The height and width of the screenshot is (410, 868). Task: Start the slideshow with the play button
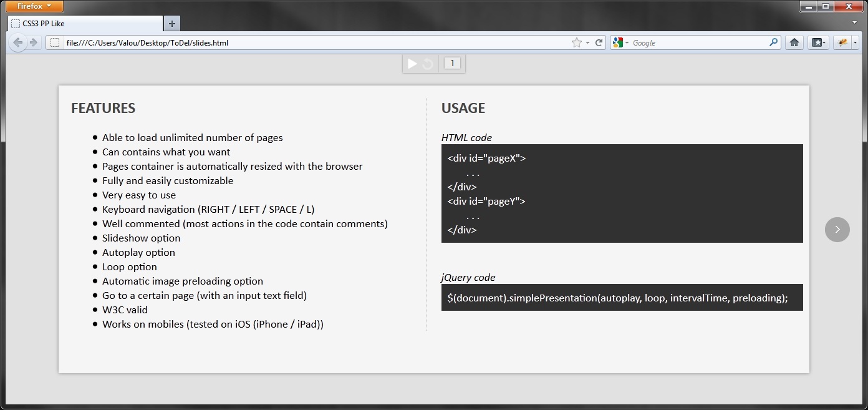(x=412, y=64)
